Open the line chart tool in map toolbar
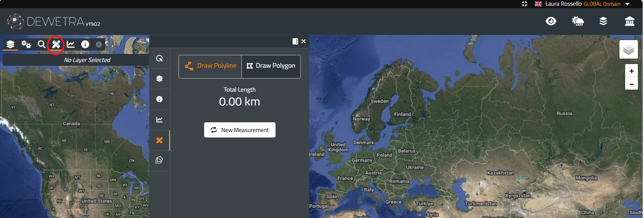 71,44
